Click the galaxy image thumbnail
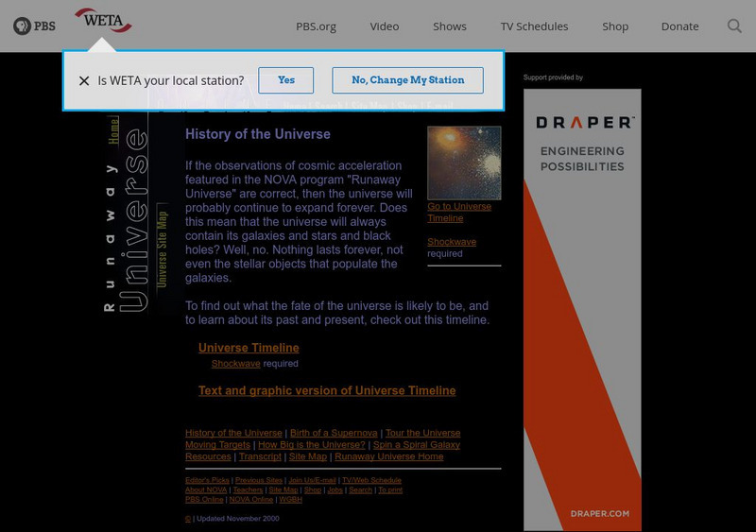Viewport: 756px width, 532px height. click(464, 163)
